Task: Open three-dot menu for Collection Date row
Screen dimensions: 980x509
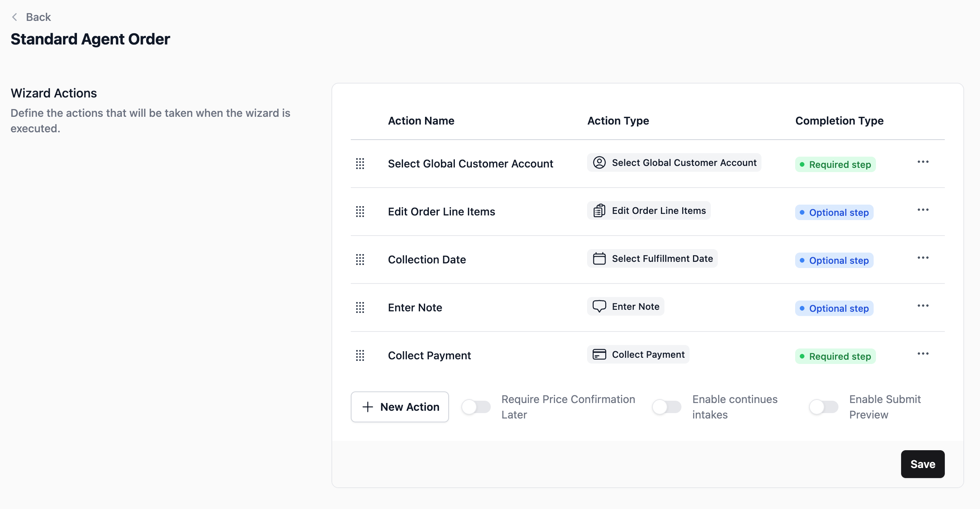Action: click(x=923, y=258)
